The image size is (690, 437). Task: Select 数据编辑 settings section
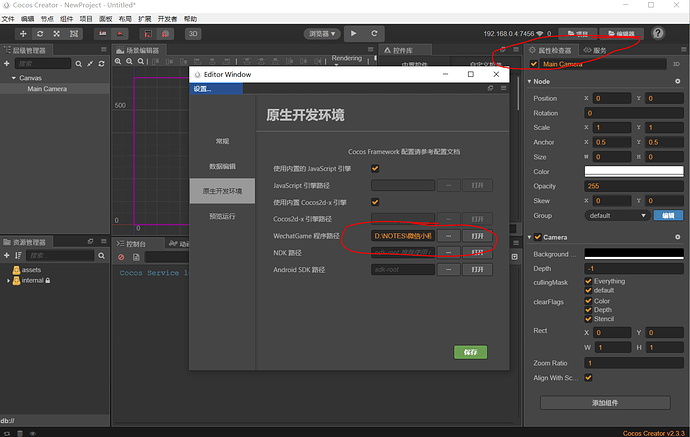point(222,166)
